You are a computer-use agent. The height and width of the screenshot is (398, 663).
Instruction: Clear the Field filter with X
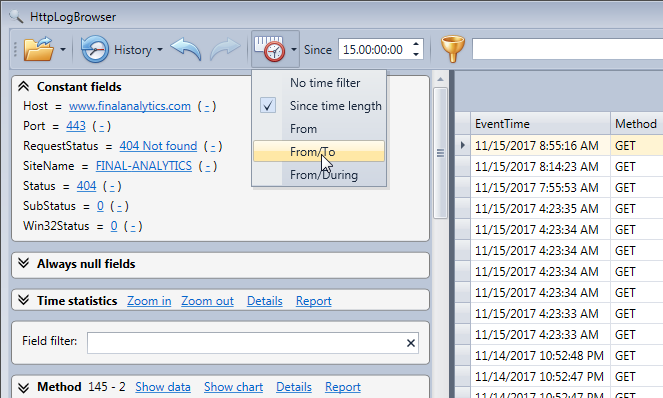[411, 343]
